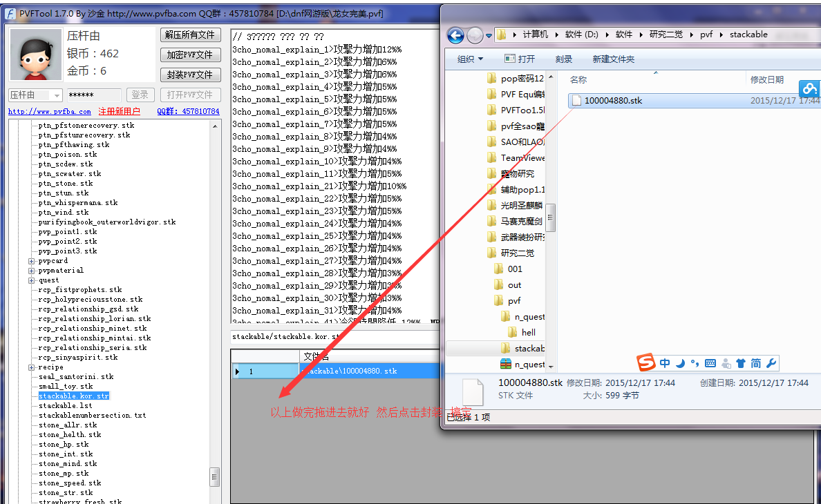
Task: Click the file tree vertical scrollbar thumb
Action: [x=215, y=476]
